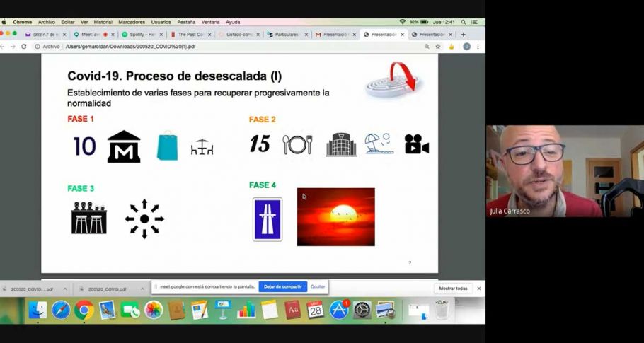Viewport: 644px width, 343px height.
Task: Open the 200520_COVID.pdf download item
Action: (107, 289)
